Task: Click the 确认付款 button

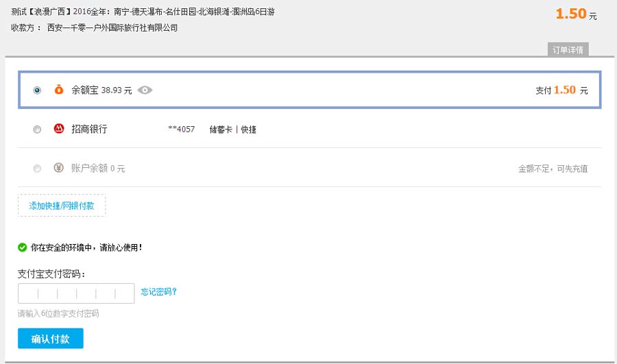Action: [50, 339]
